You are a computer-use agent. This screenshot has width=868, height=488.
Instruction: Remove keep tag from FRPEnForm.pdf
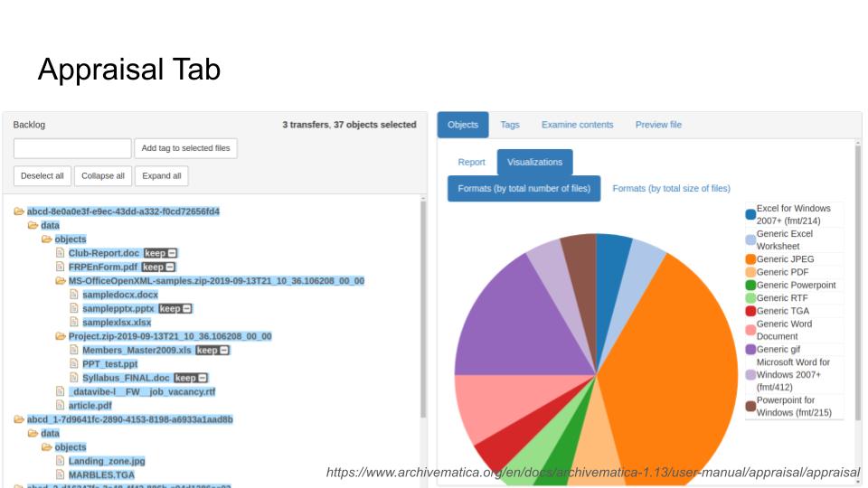[170, 267]
